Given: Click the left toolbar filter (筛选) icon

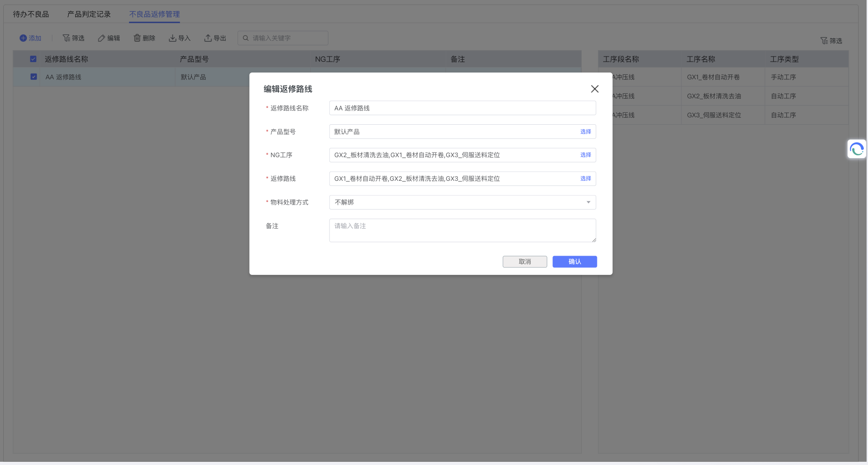Looking at the screenshot, I should [x=66, y=38].
